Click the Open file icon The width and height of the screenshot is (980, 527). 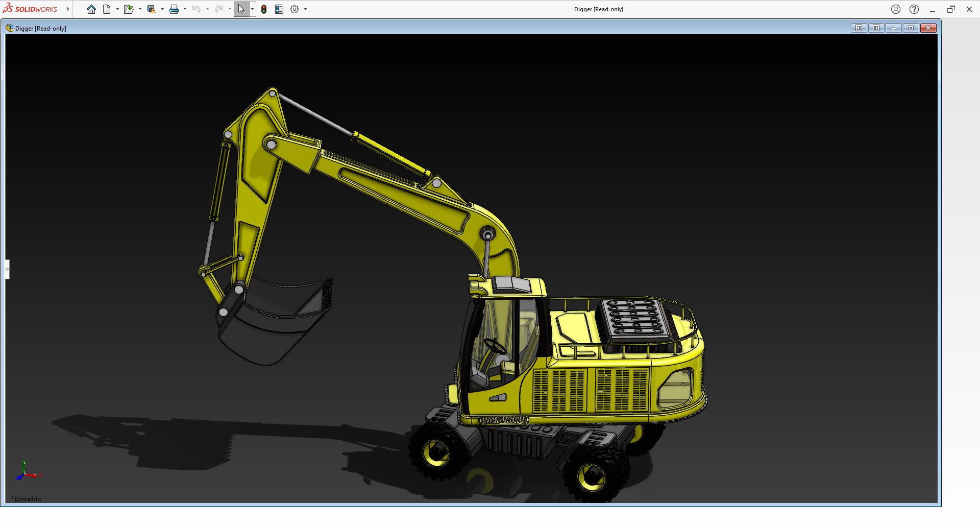pyautogui.click(x=128, y=9)
